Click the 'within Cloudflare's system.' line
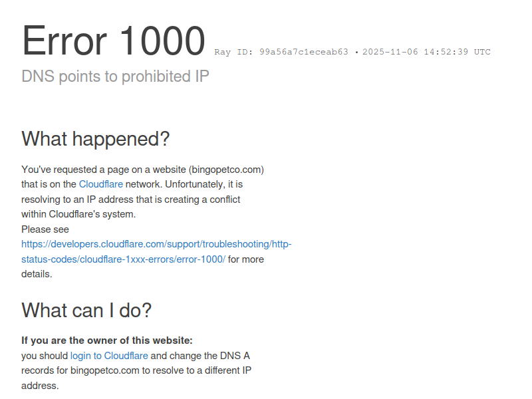The width and height of the screenshot is (532, 399). pos(78,214)
